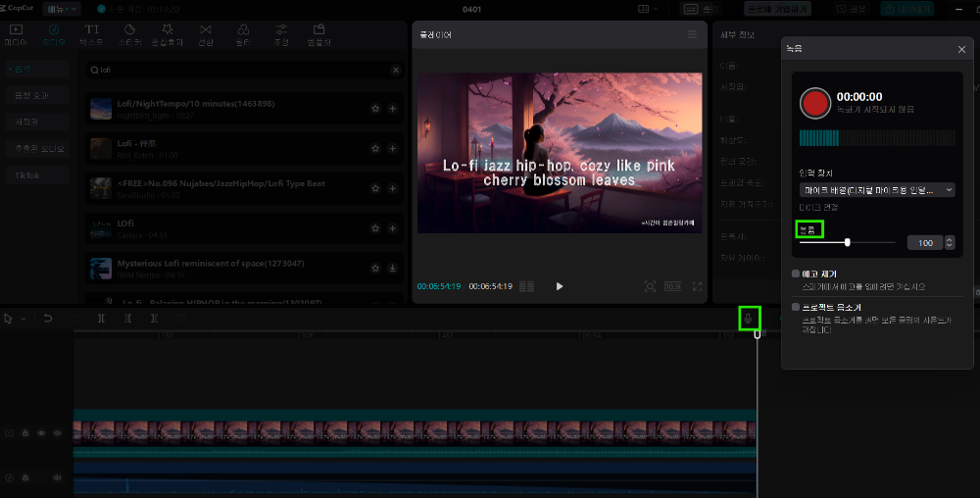Click the timeline microphone record icon

point(748,320)
